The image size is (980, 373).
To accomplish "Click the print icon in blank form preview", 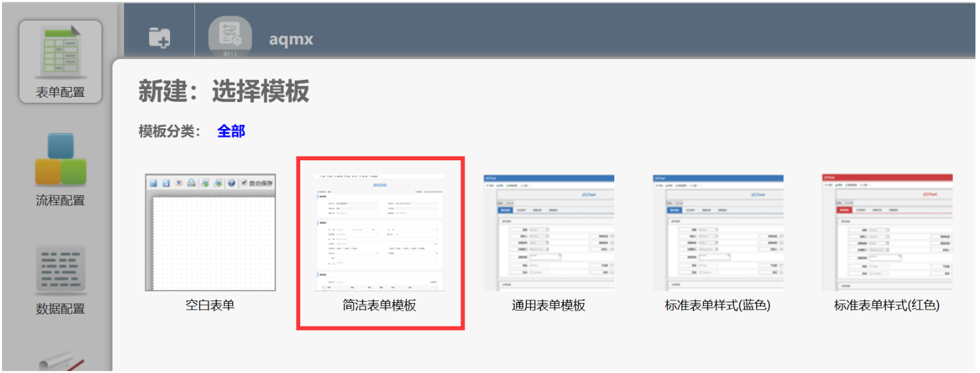I will point(192,183).
